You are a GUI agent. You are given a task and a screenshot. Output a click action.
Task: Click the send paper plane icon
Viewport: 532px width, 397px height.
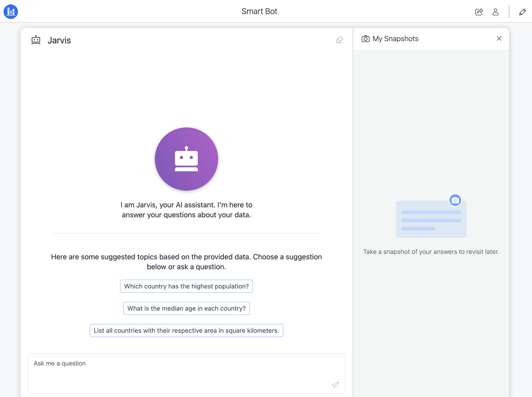pos(335,385)
